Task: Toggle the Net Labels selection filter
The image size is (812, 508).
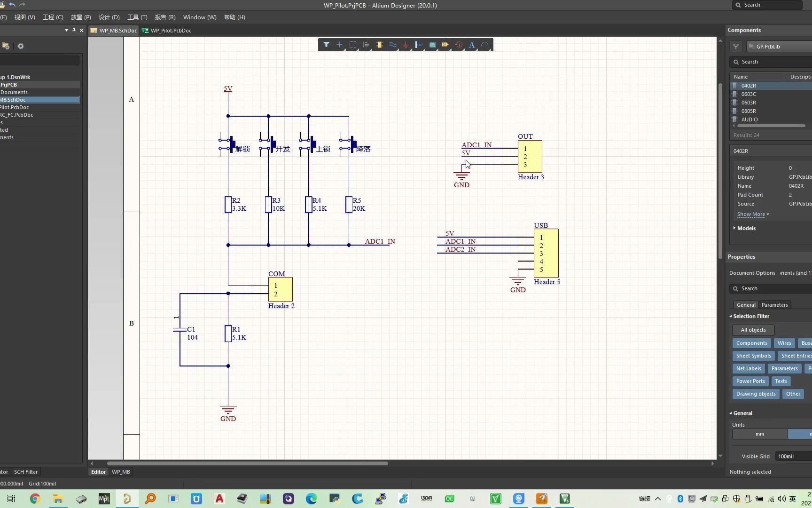Action: (748, 369)
